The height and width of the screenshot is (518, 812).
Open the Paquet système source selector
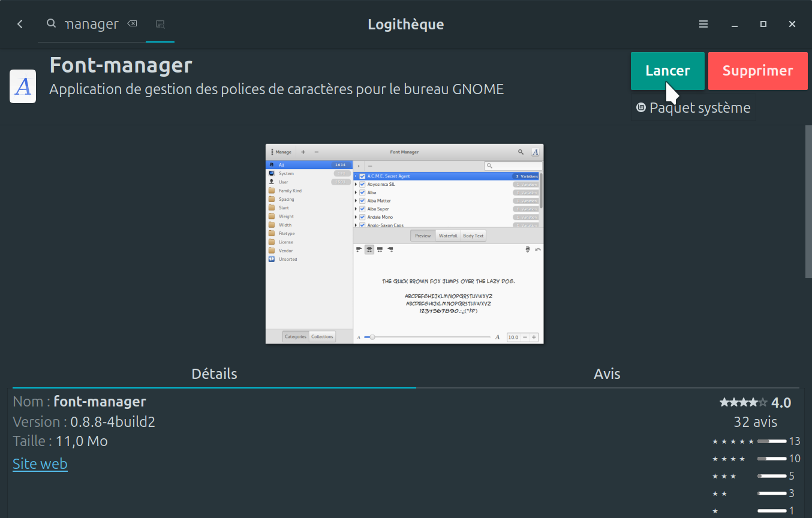(x=693, y=108)
